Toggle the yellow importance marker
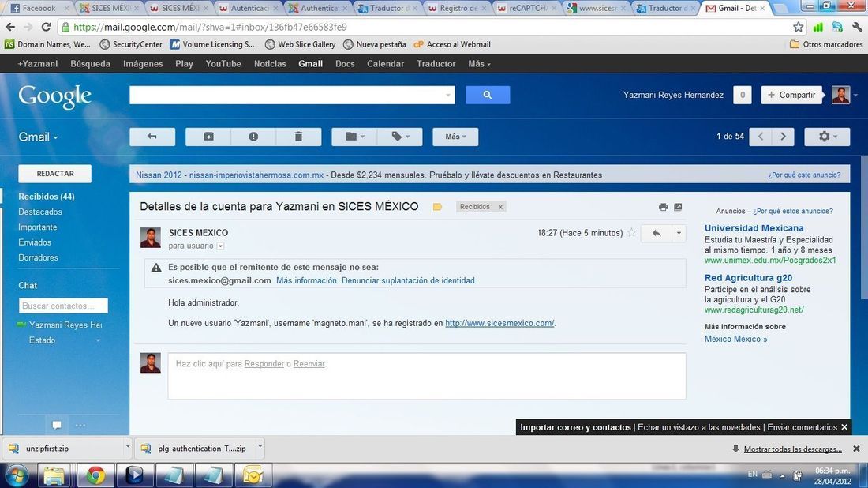 coord(437,207)
